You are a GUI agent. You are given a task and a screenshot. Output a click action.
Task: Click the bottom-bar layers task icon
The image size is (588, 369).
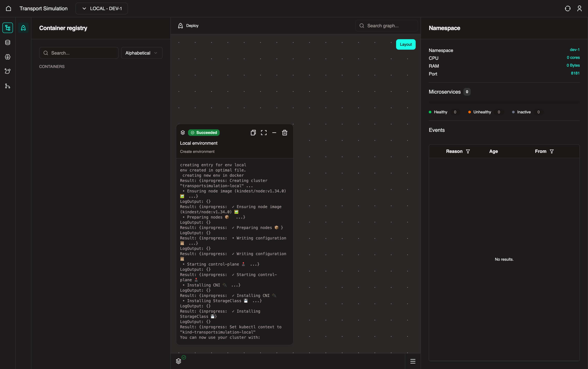(179, 361)
